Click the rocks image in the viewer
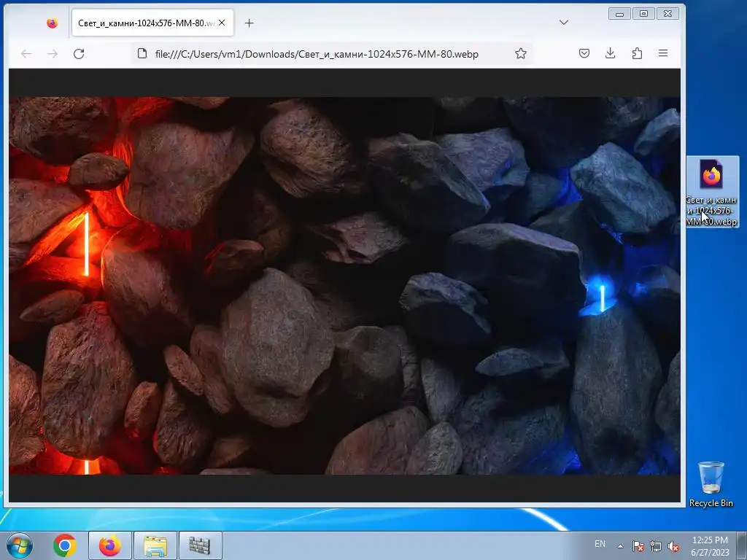This screenshot has height=560, width=747. 344,286
